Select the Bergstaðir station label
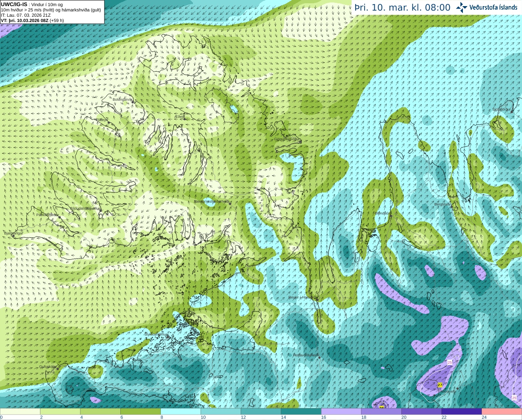The height and width of the screenshot is (420, 522). [442, 204]
